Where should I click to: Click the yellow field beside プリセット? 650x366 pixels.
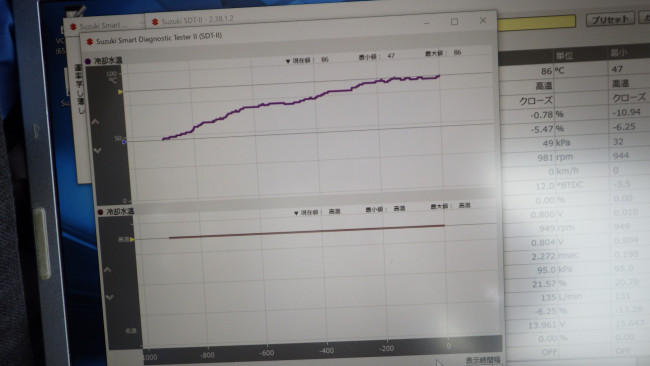536,23
